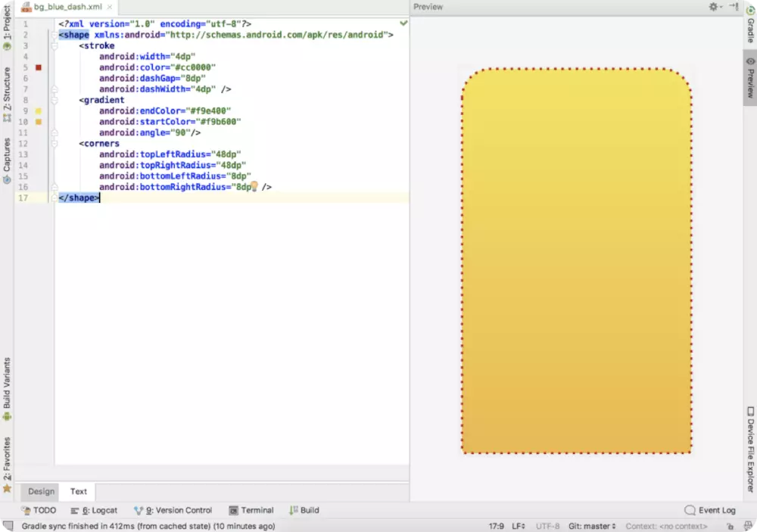Click the lock read-only status icon
The height and width of the screenshot is (532, 757).
(x=730, y=526)
